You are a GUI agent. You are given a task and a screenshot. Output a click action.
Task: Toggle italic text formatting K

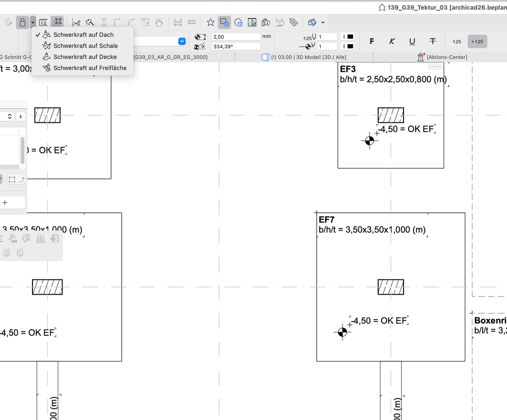(392, 41)
